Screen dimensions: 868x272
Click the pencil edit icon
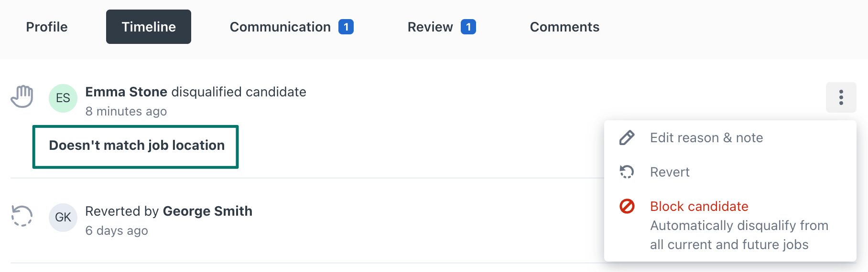pos(627,138)
